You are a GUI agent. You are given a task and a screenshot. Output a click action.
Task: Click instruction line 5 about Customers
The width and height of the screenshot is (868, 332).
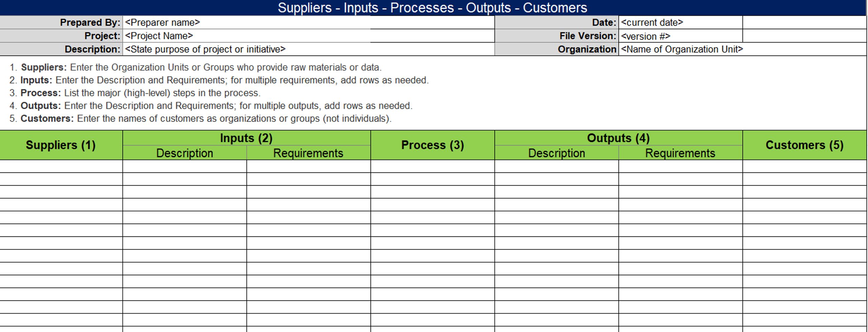200,119
